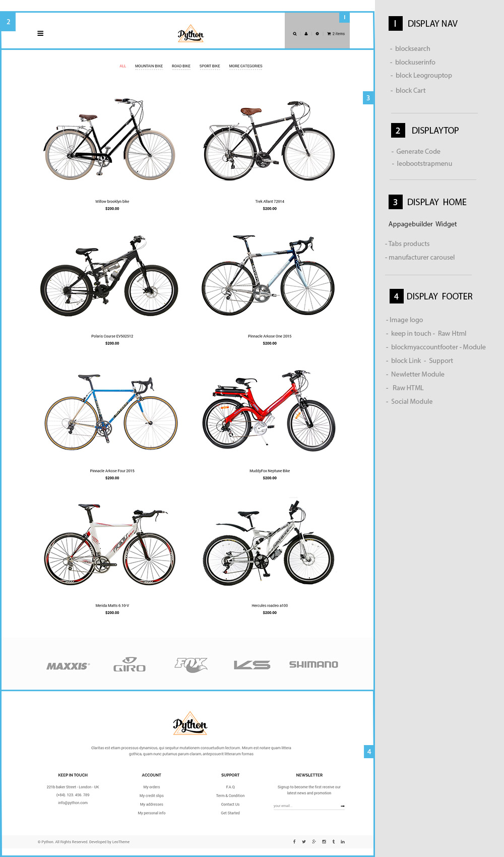Click the Facebook footer icon
The image size is (504, 857).
tap(294, 841)
